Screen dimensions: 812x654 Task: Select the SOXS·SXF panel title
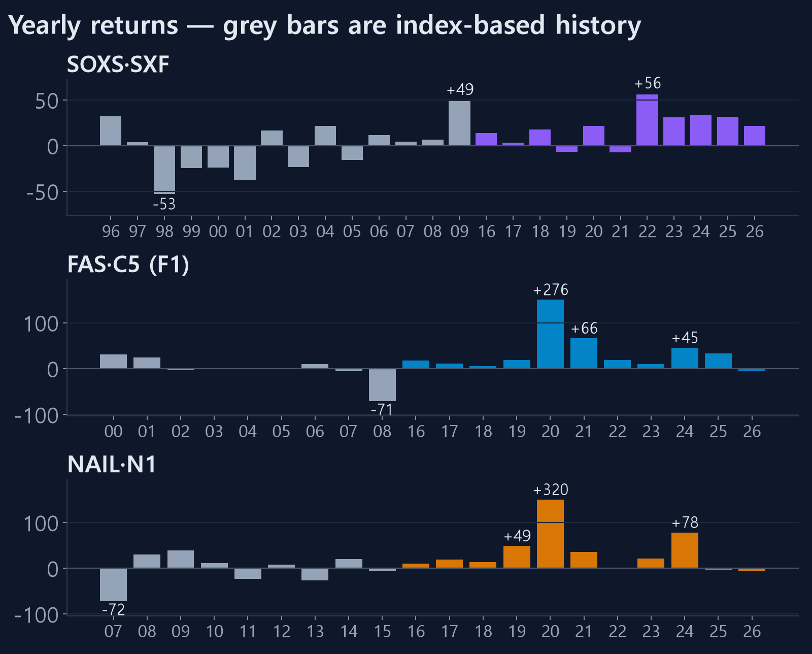[x=118, y=64]
